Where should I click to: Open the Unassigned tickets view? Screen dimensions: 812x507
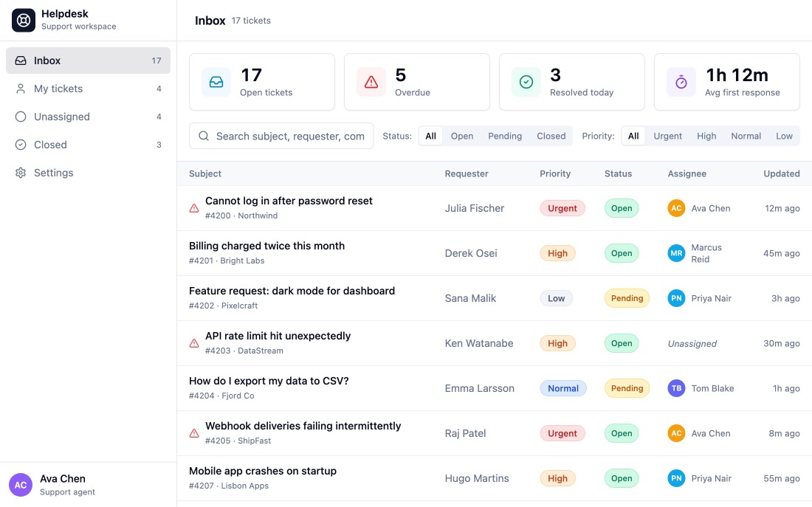pos(88,117)
